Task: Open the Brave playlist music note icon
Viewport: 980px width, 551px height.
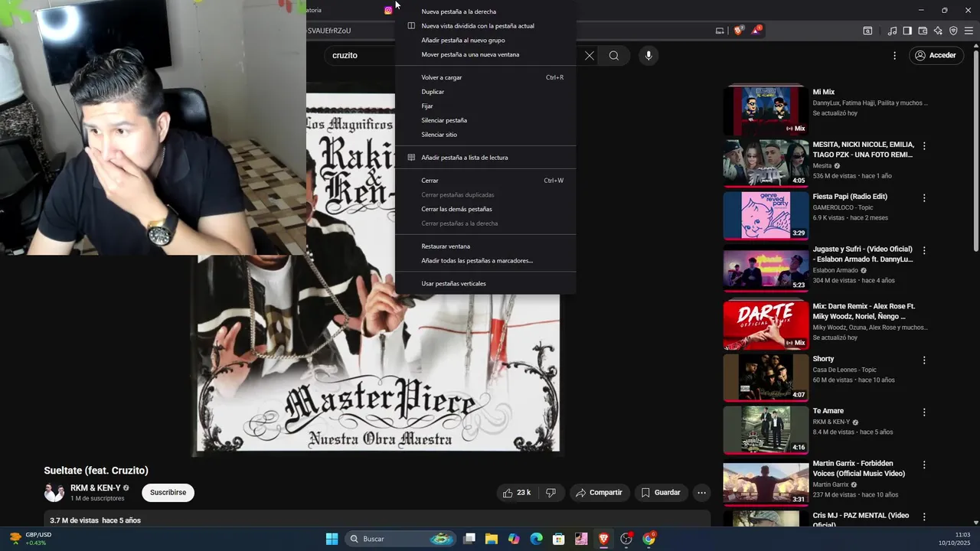Action: coord(892,31)
